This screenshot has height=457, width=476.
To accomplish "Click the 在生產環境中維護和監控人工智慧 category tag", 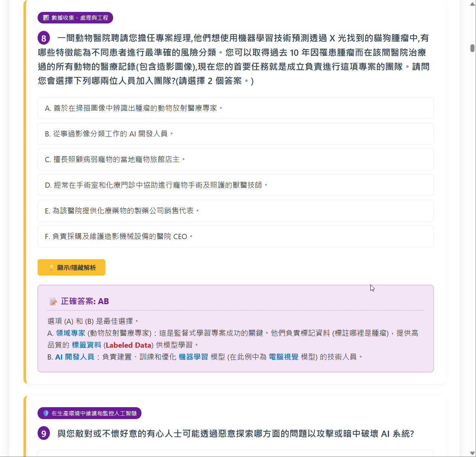I will click(89, 413).
